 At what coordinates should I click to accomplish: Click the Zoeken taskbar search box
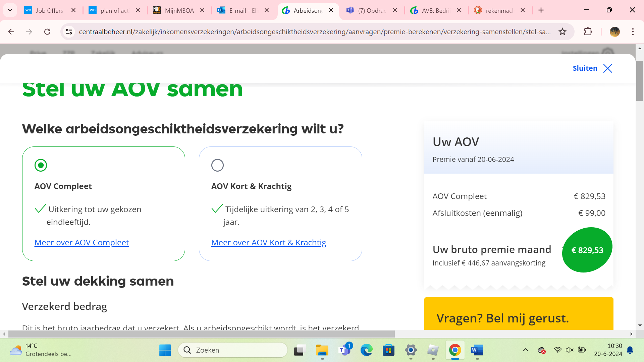(x=233, y=350)
